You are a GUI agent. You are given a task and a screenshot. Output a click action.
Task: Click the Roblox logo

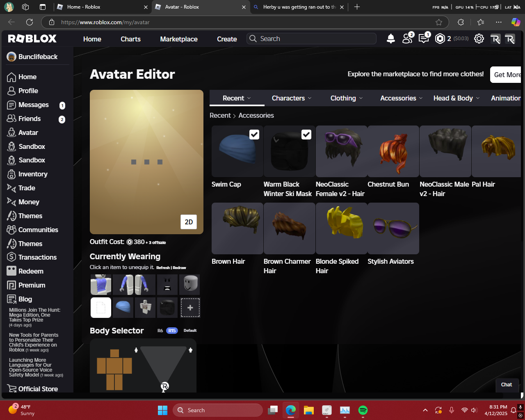tap(32, 39)
